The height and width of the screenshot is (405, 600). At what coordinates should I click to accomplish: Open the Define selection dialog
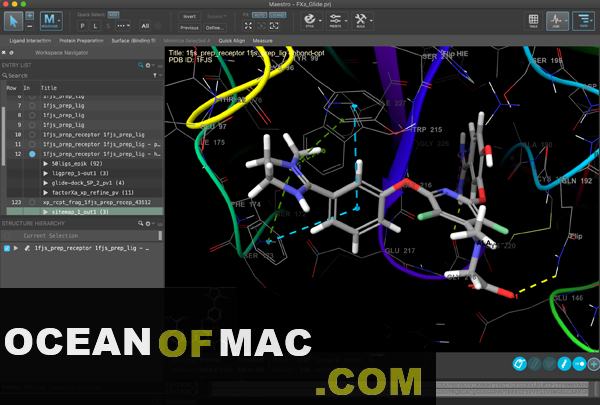(215, 28)
